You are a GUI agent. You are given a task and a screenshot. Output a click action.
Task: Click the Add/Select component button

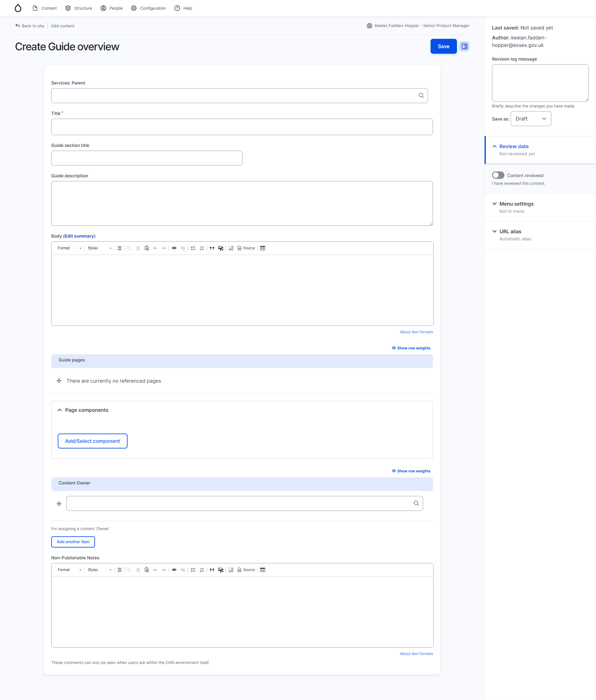[x=92, y=441]
